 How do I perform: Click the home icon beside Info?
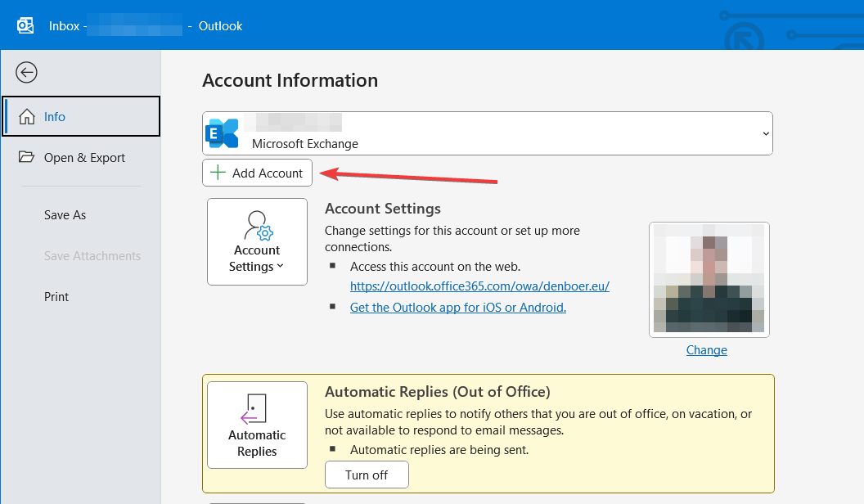pos(27,116)
